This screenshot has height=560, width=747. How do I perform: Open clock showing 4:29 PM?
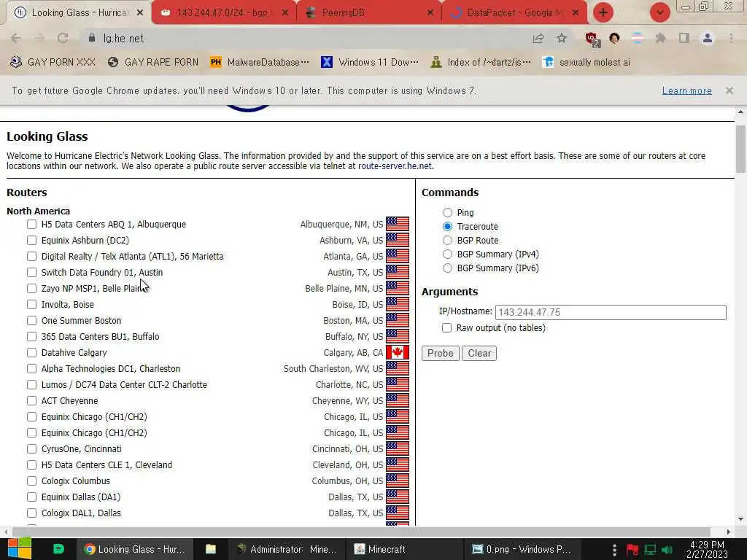tap(707, 549)
